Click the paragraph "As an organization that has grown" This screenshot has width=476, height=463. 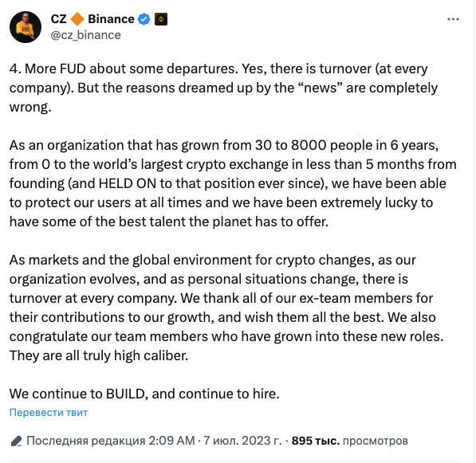point(233,183)
